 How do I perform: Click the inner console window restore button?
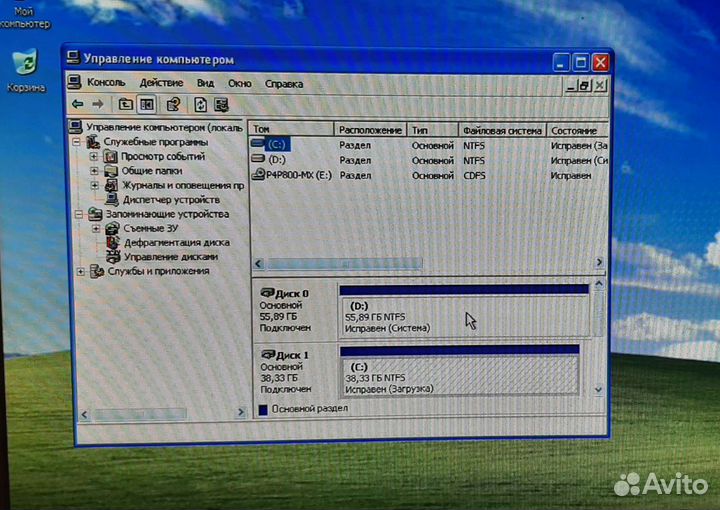click(x=585, y=86)
